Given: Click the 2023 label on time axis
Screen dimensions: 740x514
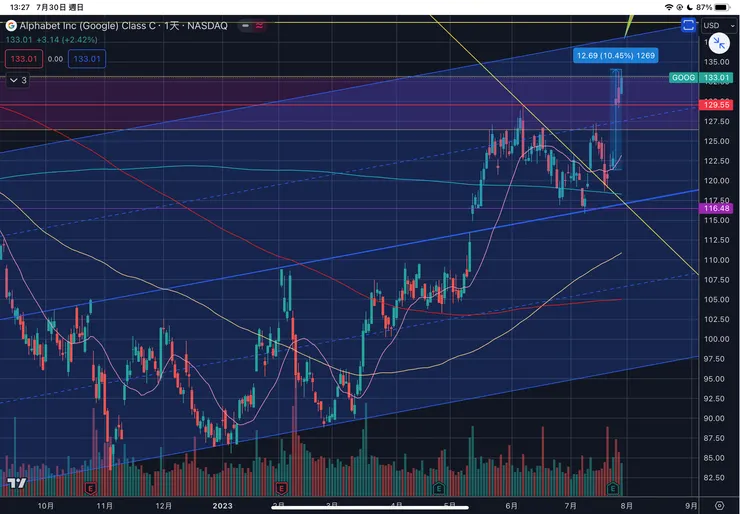Looking at the screenshot, I should (x=222, y=506).
